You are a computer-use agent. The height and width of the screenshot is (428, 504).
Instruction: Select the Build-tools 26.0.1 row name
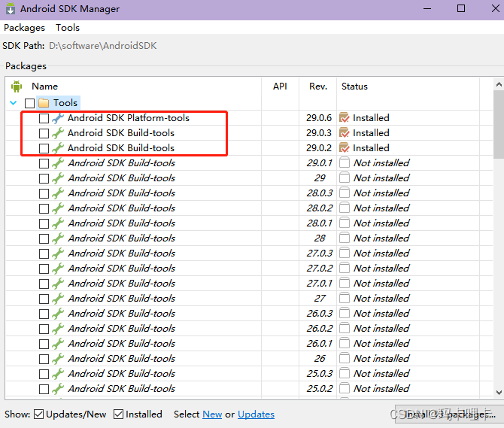[122, 344]
